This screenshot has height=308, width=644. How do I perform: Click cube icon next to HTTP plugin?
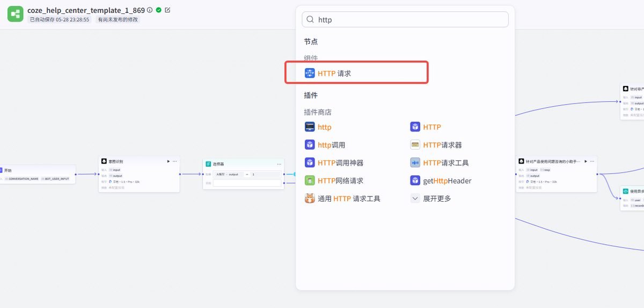point(415,127)
